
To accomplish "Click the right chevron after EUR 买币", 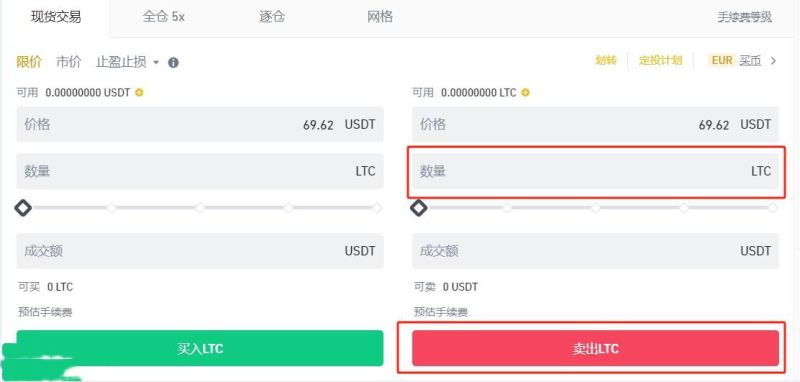I will pyautogui.click(x=773, y=61).
